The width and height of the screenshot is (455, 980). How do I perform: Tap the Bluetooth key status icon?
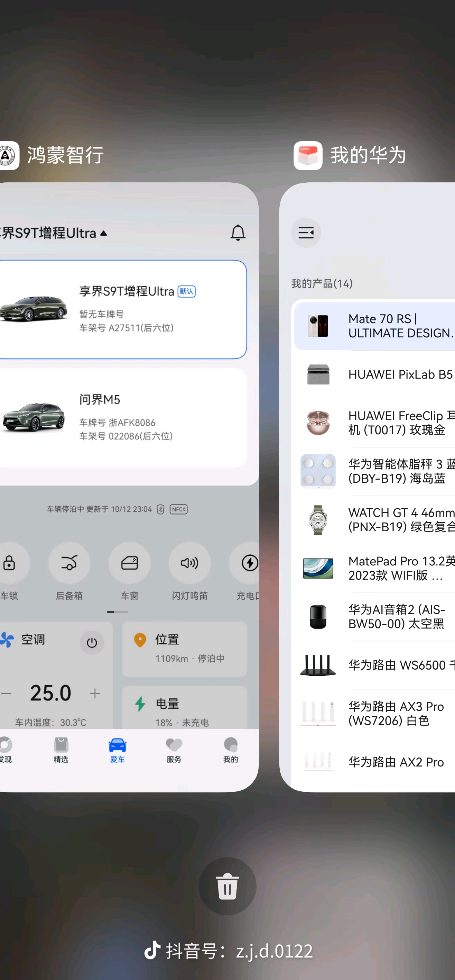(x=160, y=509)
